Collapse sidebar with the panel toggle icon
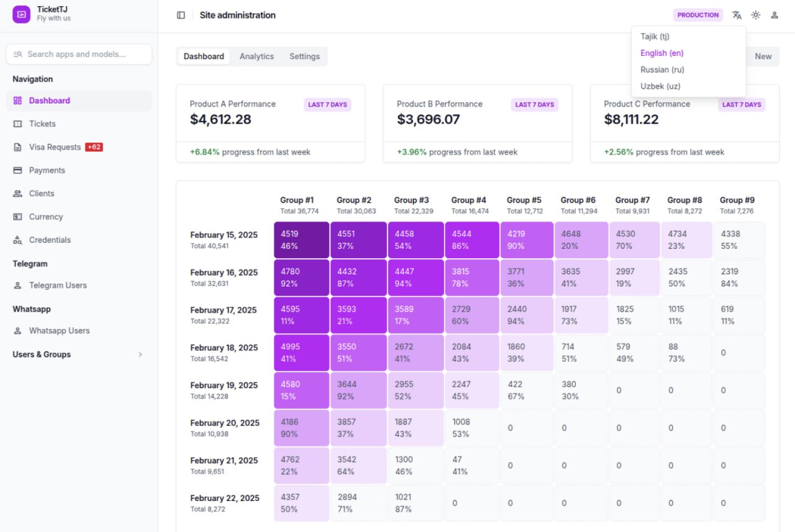Viewport: 795px width, 532px height. (x=181, y=15)
